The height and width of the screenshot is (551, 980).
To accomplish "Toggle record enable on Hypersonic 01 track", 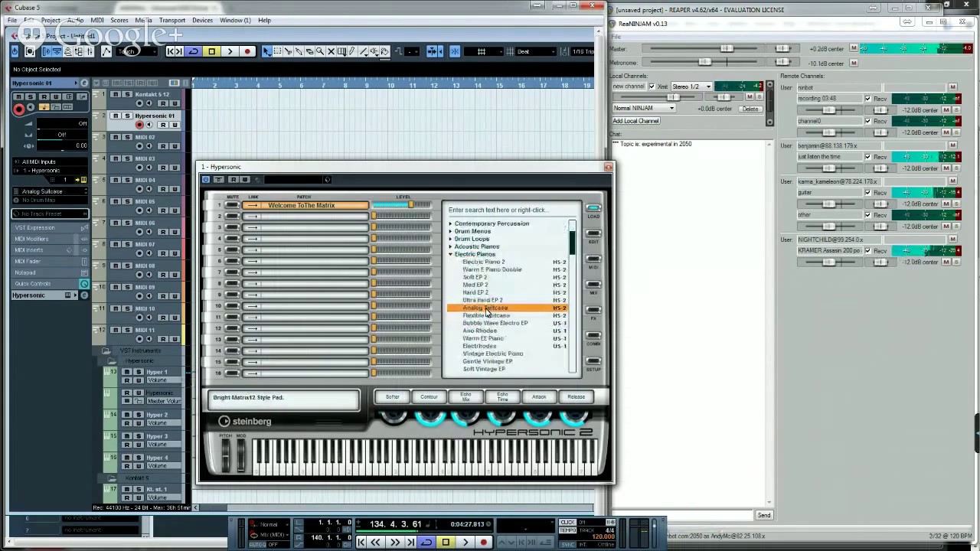I will click(x=139, y=125).
